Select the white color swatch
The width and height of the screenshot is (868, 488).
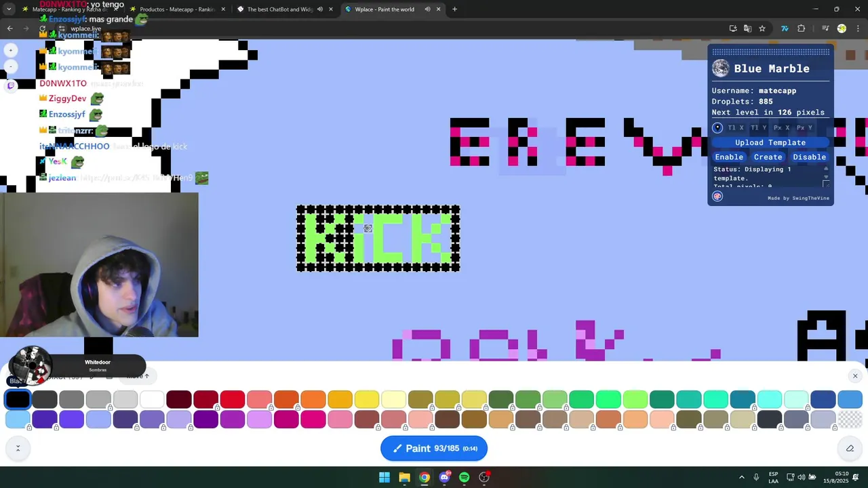click(x=152, y=399)
